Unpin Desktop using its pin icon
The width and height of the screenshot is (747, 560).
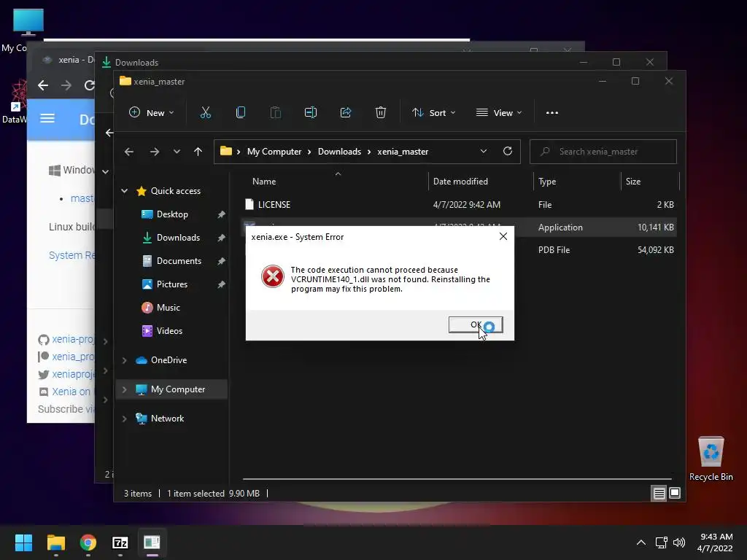click(221, 215)
